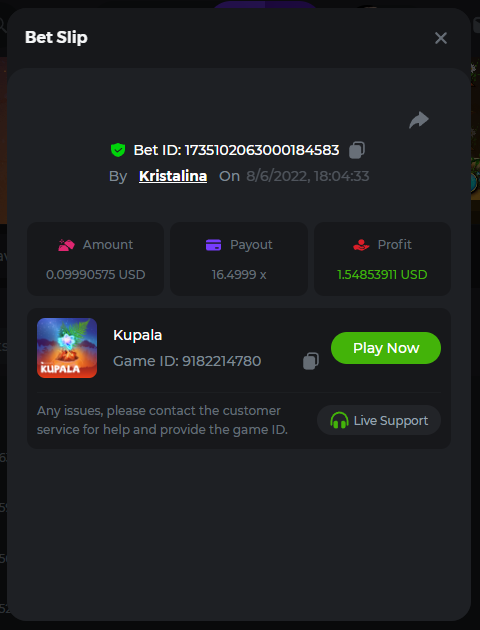Image resolution: width=480 pixels, height=630 pixels.
Task: Close the Bet Slip dialog
Action: 441,38
